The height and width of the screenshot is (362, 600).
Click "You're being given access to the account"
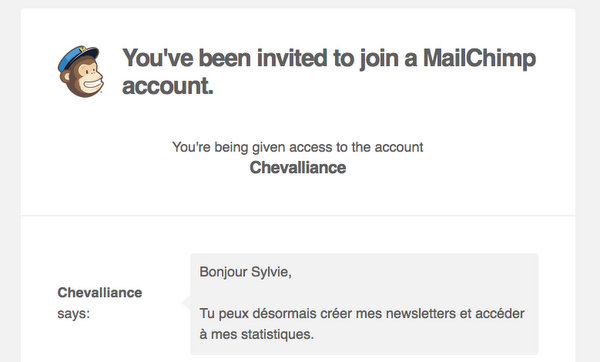pyautogui.click(x=298, y=147)
